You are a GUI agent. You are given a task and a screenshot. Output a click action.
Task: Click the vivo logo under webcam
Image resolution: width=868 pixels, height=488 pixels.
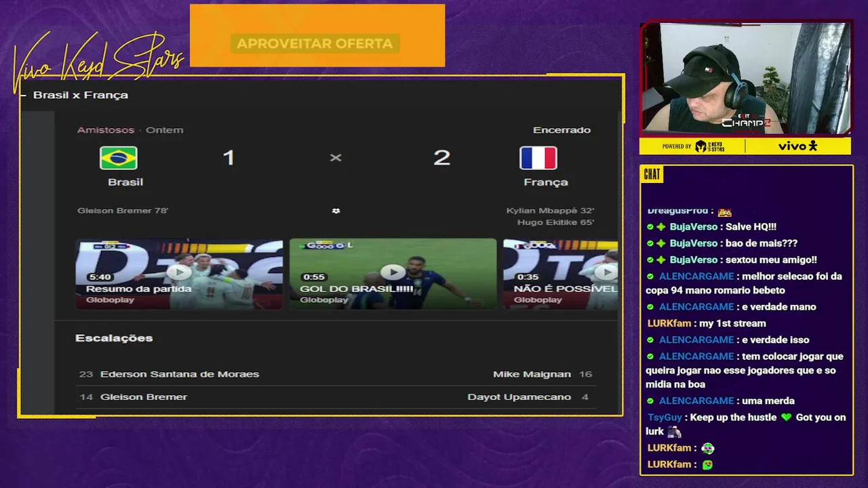[797, 146]
